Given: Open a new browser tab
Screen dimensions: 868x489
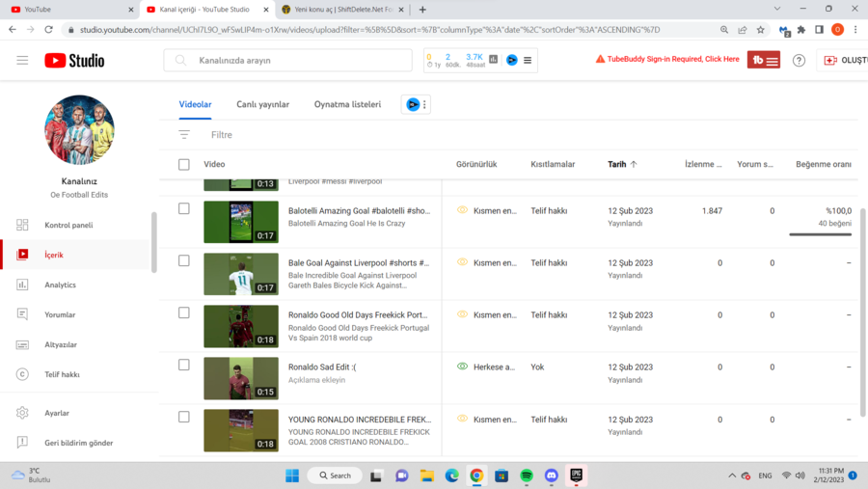Looking at the screenshot, I should pos(422,10).
